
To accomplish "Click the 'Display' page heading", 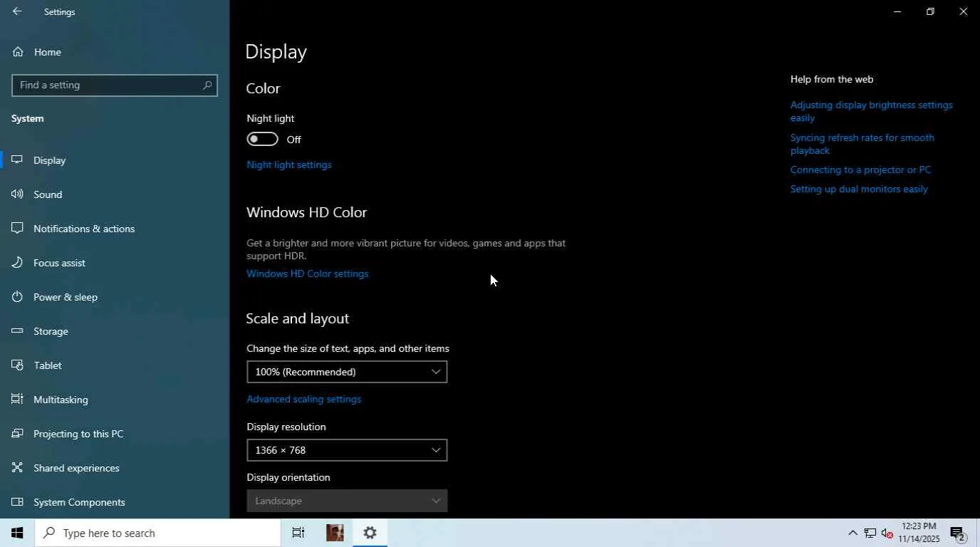I will [276, 52].
